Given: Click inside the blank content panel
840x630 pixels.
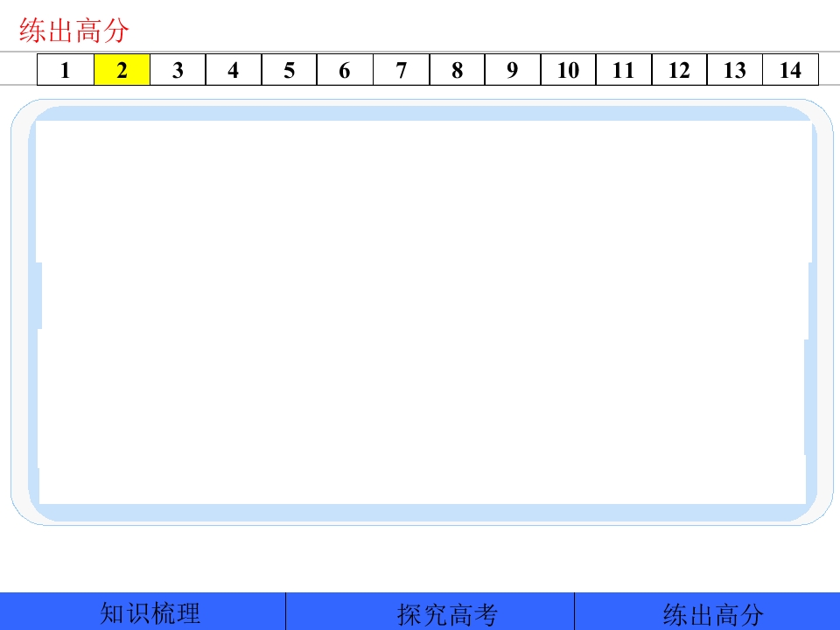Looking at the screenshot, I should [422, 311].
